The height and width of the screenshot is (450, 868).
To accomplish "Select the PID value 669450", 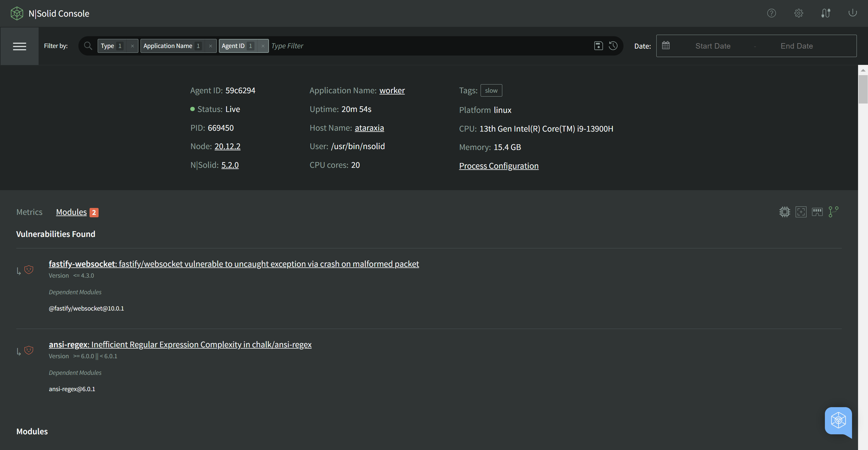I will point(221,128).
